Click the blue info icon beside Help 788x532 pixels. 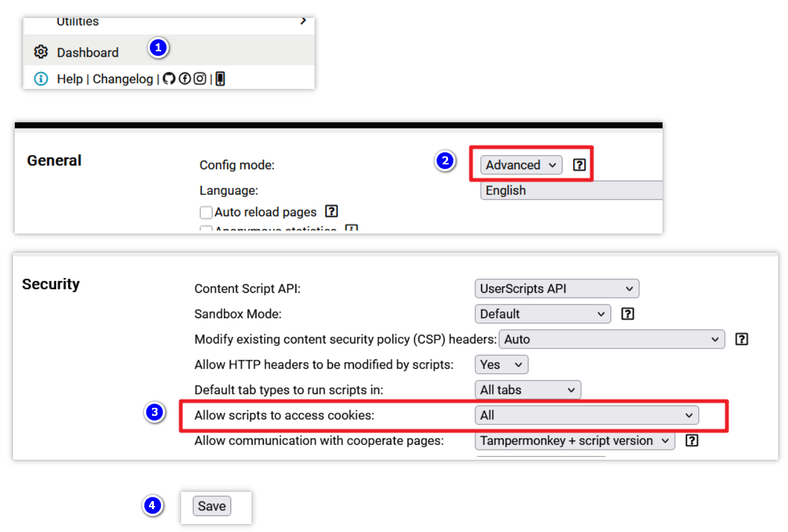pyautogui.click(x=41, y=78)
